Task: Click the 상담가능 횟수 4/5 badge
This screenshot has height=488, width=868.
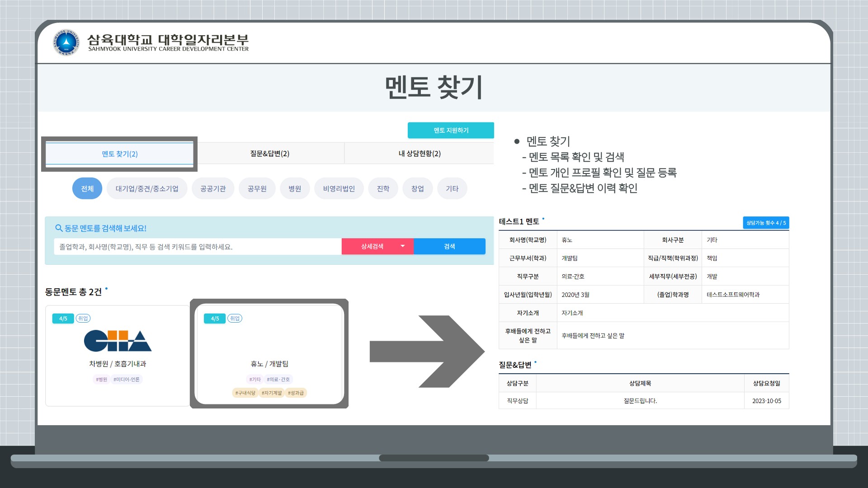Action: (x=765, y=223)
